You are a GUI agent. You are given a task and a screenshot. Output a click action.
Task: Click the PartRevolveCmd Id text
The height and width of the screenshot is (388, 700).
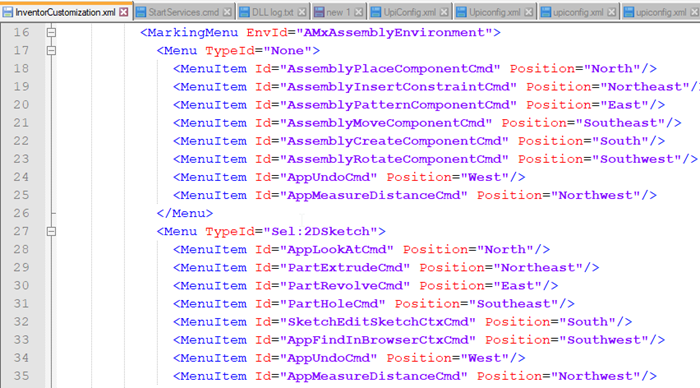click(x=345, y=285)
